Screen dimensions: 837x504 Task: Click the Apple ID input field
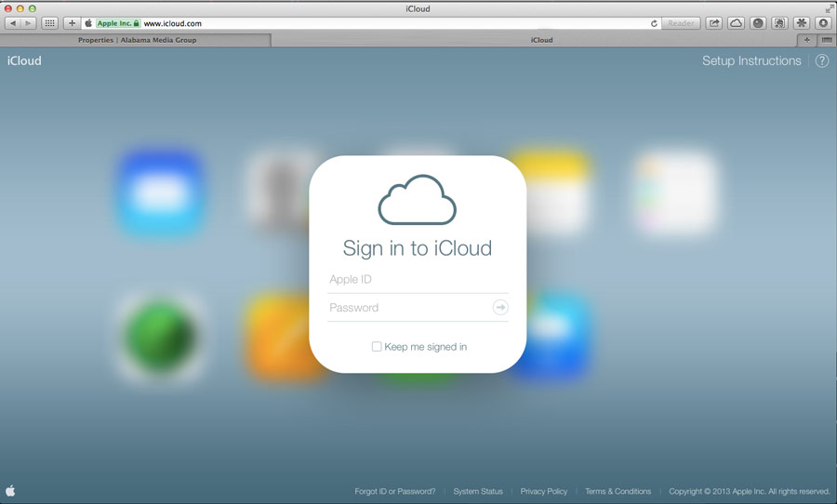click(418, 279)
